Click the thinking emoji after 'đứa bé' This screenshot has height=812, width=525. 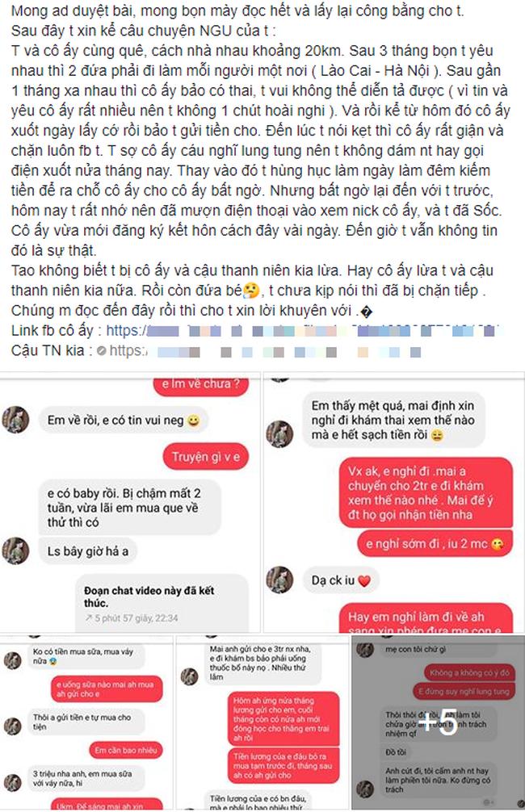251,290
